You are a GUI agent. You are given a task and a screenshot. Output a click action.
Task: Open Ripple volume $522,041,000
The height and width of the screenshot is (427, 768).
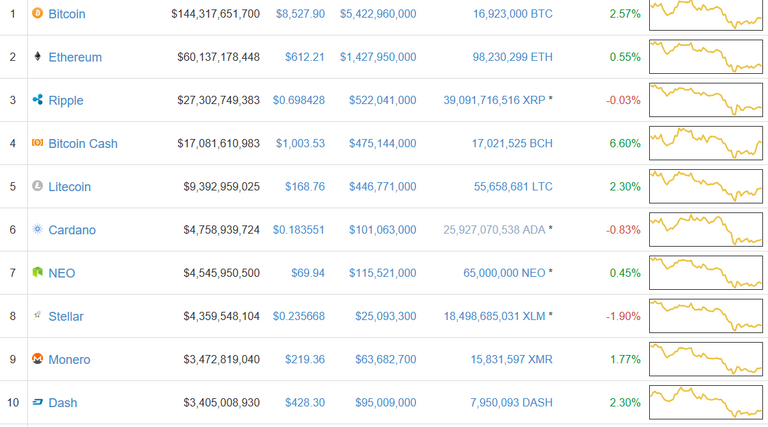click(383, 100)
